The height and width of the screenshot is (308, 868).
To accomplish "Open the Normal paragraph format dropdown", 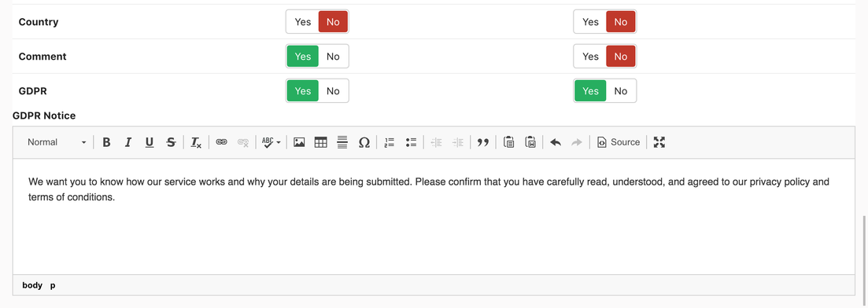I will (x=57, y=142).
